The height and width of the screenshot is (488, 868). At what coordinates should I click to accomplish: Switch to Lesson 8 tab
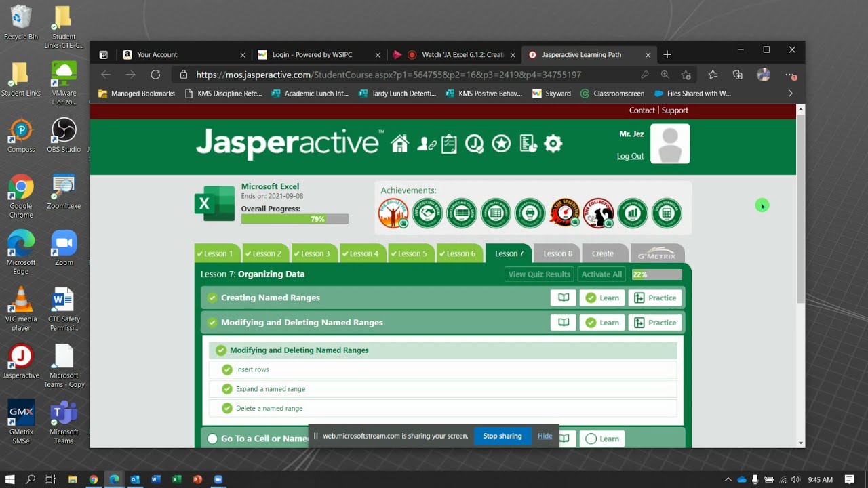click(x=557, y=253)
